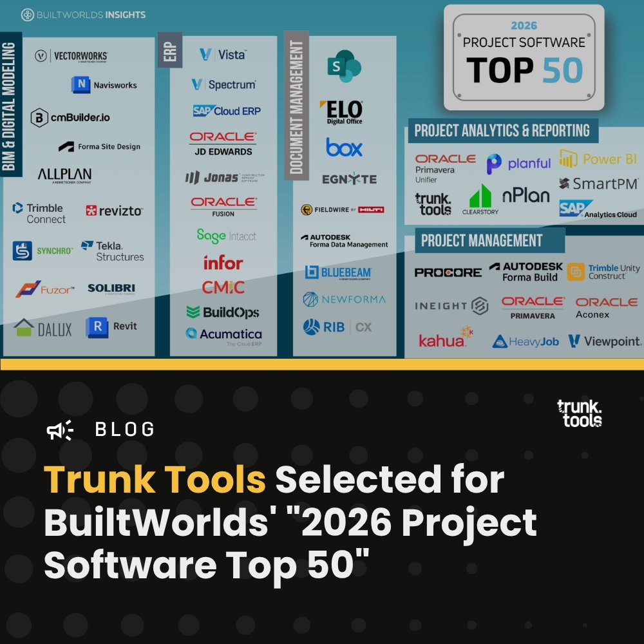
Task: Click the Clearstory logo
Action: 480,200
